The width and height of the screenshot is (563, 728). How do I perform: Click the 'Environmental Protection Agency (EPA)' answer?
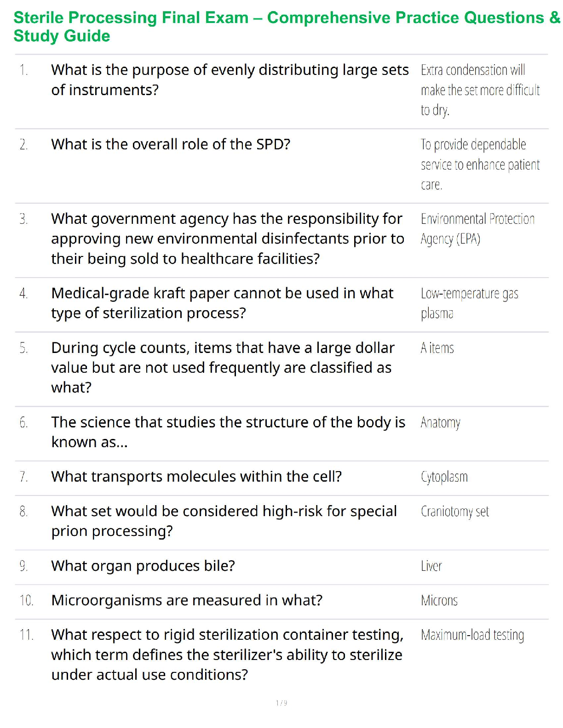coord(477,229)
